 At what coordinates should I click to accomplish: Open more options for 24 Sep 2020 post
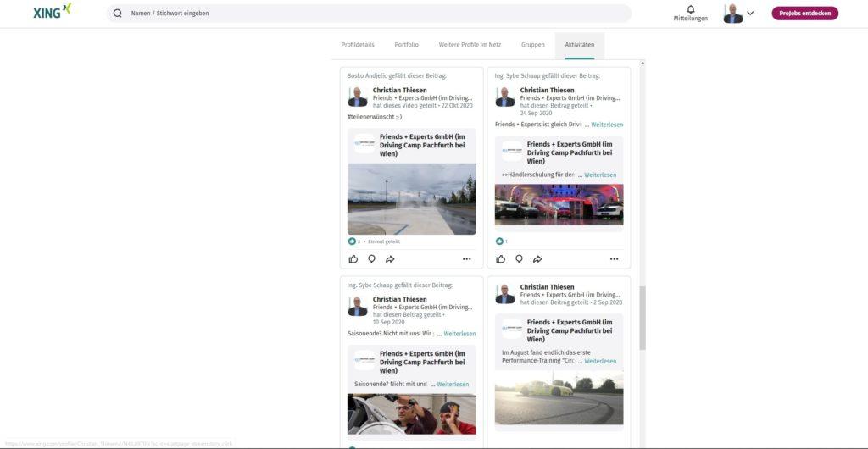pyautogui.click(x=614, y=258)
